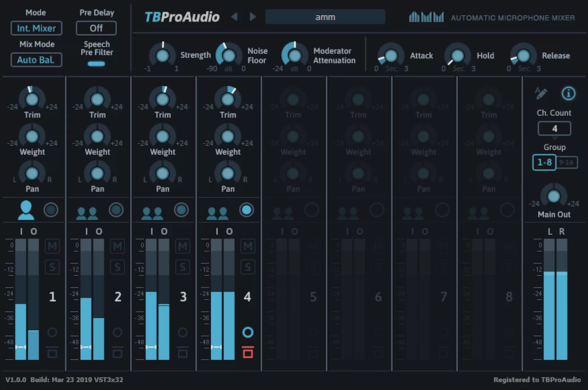Click the Attack knob
Viewport: 588px width, 390px height.
point(391,55)
